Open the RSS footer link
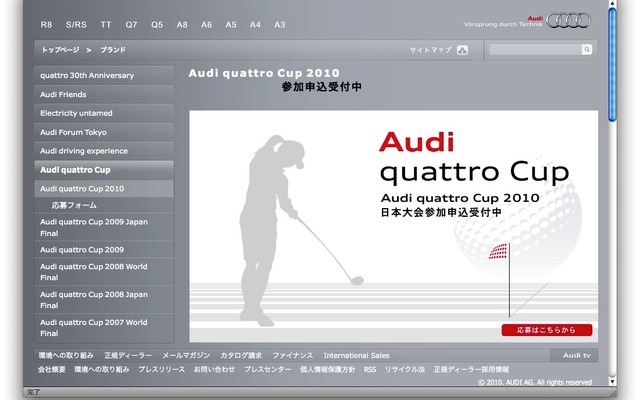Viewport: 640px width, 400px height. point(370,369)
